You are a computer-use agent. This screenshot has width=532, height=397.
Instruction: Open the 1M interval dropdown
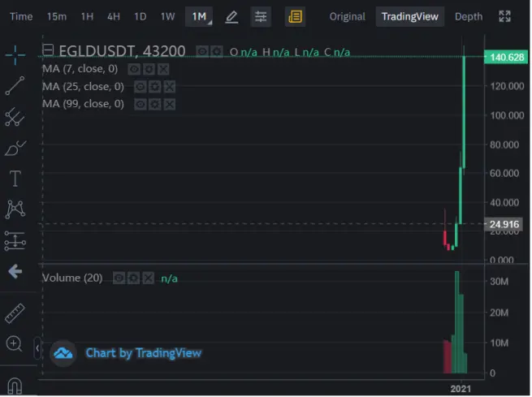(x=199, y=16)
